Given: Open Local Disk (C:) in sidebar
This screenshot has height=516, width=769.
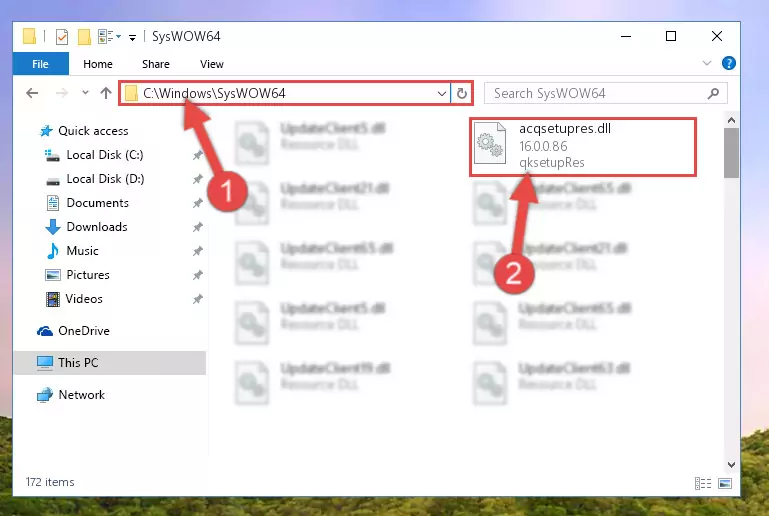Looking at the screenshot, I should coord(104,155).
